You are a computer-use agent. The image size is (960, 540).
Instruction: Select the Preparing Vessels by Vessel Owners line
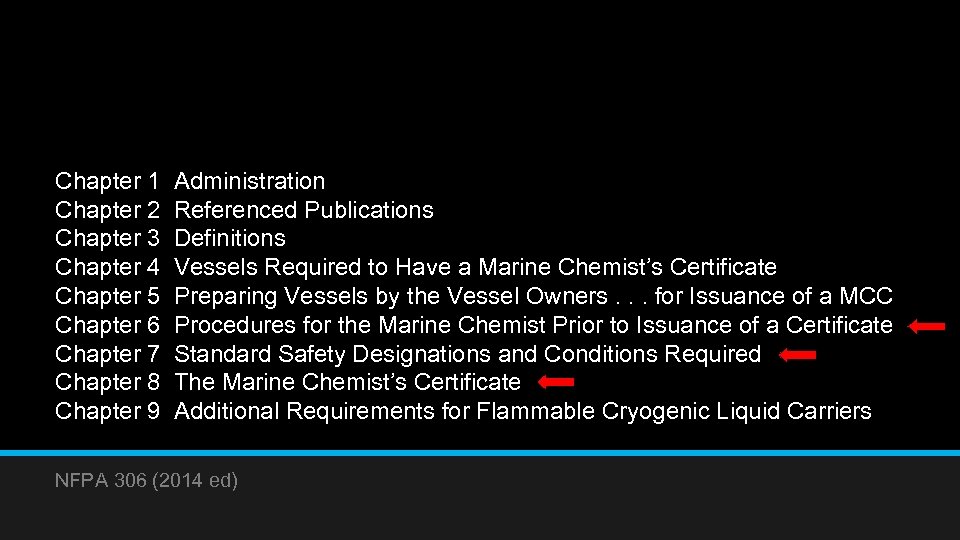coord(533,296)
